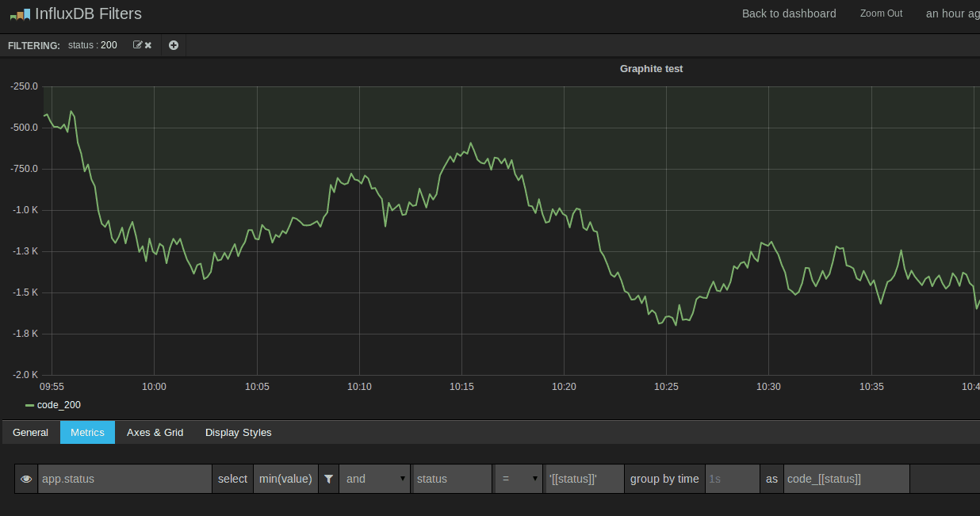Open the Display Styles tab
The image size is (980, 516).
pos(239,433)
